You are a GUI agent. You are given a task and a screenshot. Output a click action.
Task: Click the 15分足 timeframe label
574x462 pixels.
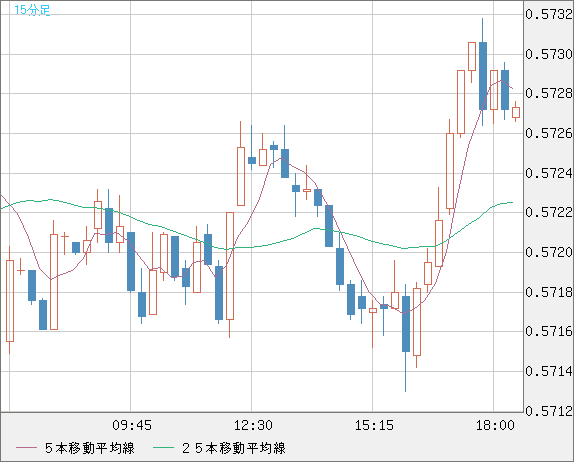pyautogui.click(x=32, y=10)
